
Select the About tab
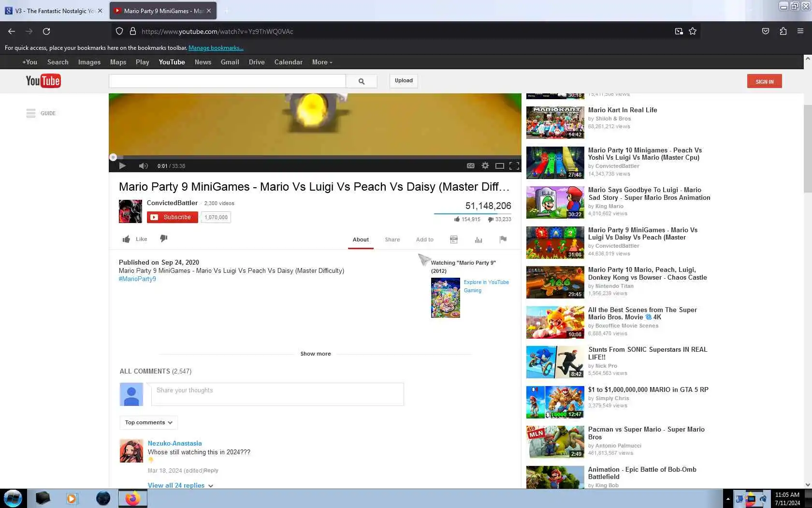tap(361, 239)
